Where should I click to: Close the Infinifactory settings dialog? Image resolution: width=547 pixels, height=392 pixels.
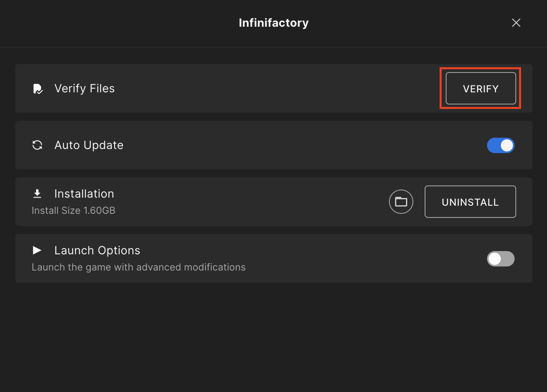pyautogui.click(x=516, y=23)
